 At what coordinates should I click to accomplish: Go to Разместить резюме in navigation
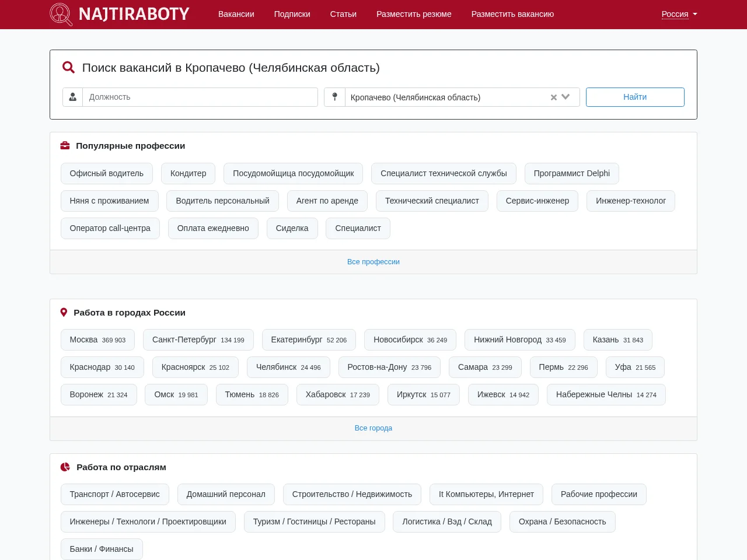point(414,14)
